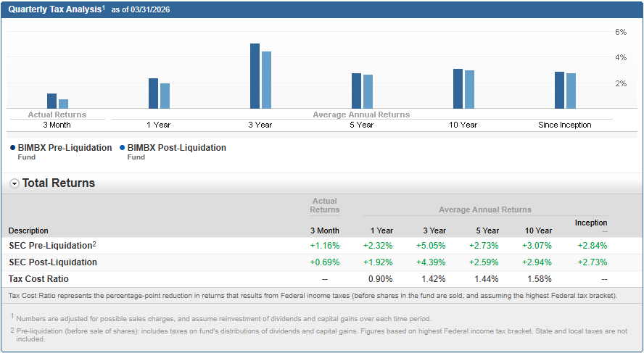644x353 pixels.
Task: Click the 10 Year post-liquidation light bar
Action: click(469, 89)
